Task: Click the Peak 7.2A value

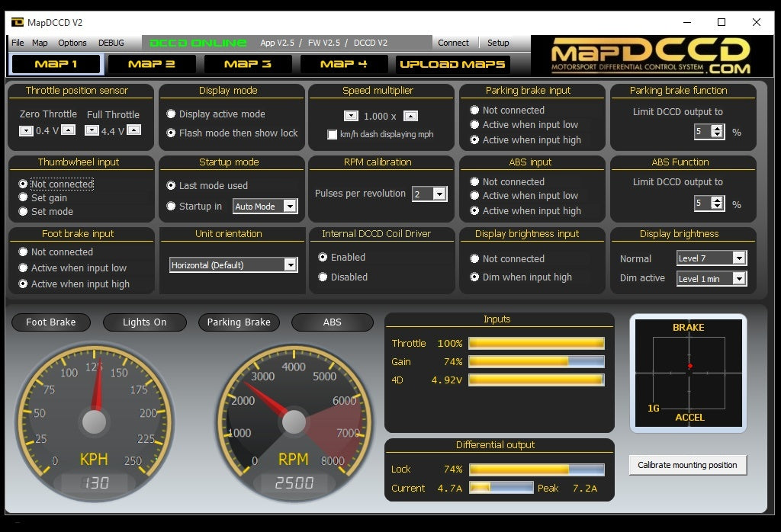Action: (x=585, y=489)
